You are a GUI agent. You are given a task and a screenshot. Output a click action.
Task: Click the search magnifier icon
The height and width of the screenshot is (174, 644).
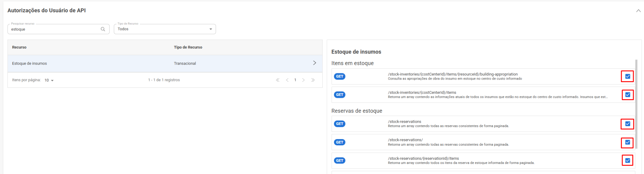103,29
